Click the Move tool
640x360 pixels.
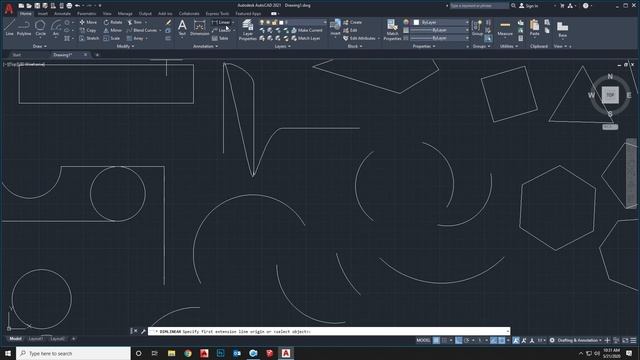[x=88, y=22]
